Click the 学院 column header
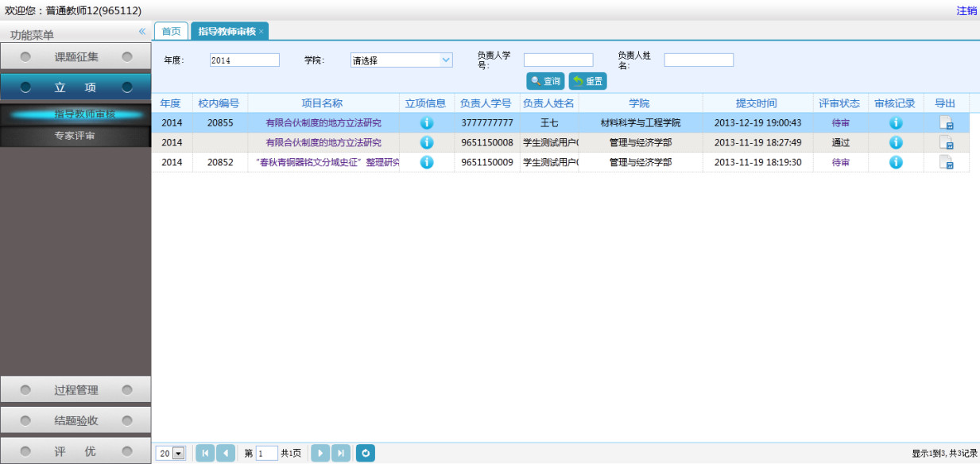This screenshot has width=980, height=464. point(640,103)
